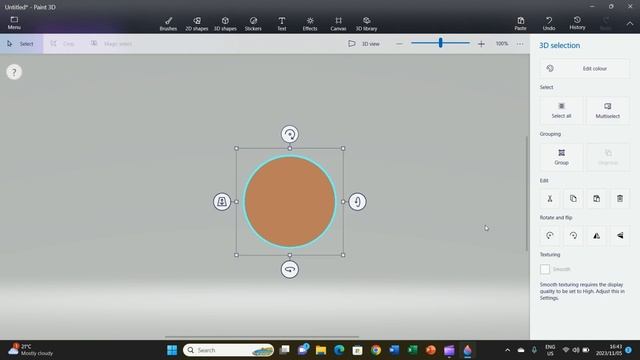Open the Windows Start menu
Screen dimensions: 640x360
coord(172,350)
